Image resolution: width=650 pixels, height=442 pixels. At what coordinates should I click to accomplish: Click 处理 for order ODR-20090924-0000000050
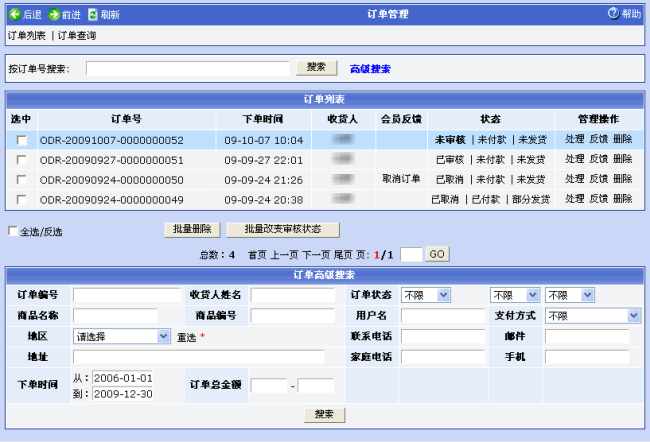tap(574, 179)
